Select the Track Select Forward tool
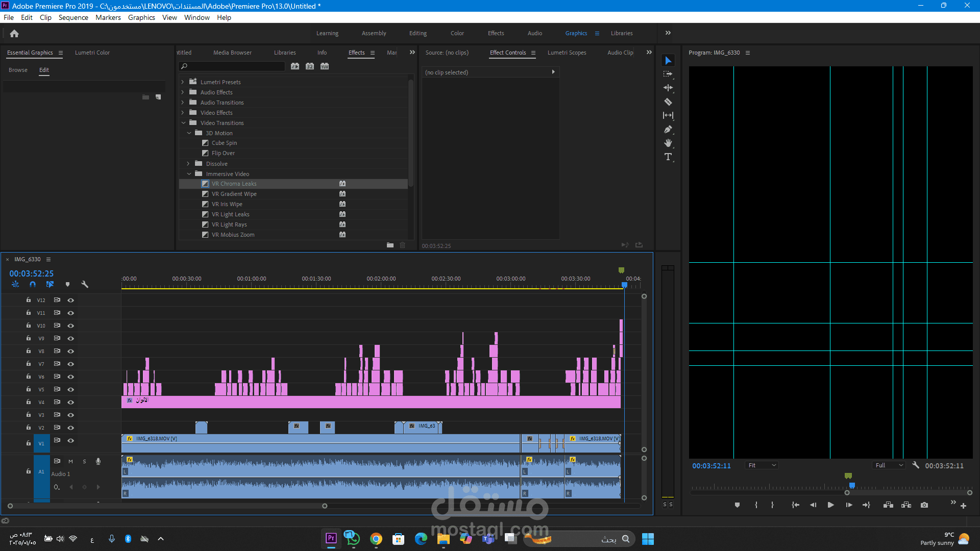Viewport: 980px width, 551px height. (x=668, y=74)
